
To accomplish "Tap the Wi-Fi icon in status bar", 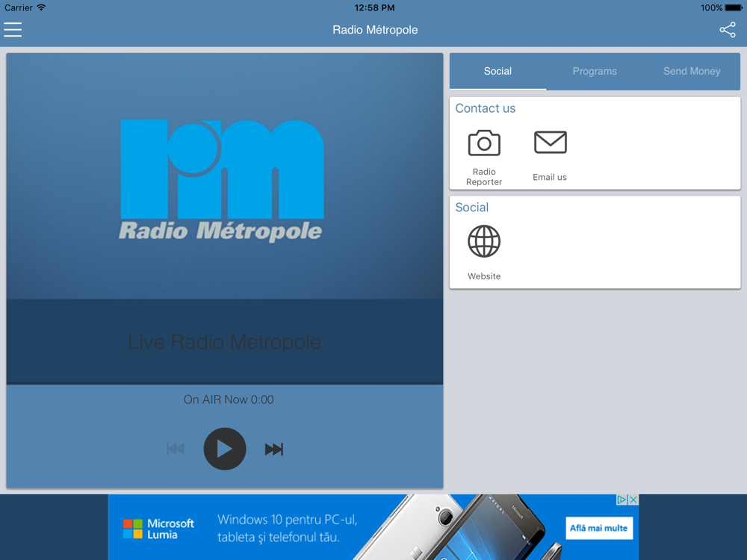I will [42, 8].
